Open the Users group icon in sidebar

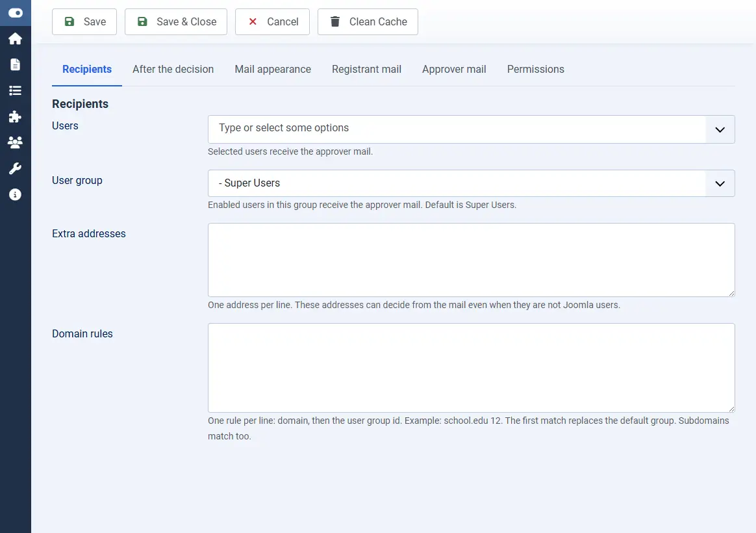pyautogui.click(x=16, y=142)
